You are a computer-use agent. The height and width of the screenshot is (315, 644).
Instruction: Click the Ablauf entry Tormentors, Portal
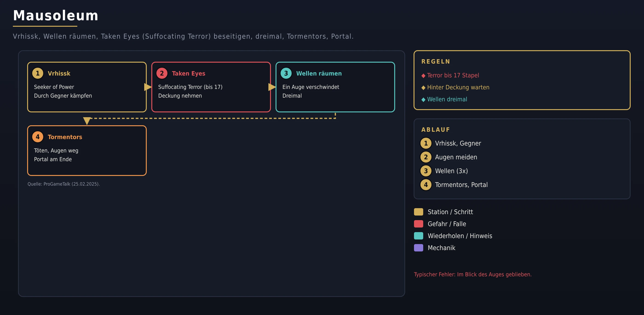click(x=461, y=185)
